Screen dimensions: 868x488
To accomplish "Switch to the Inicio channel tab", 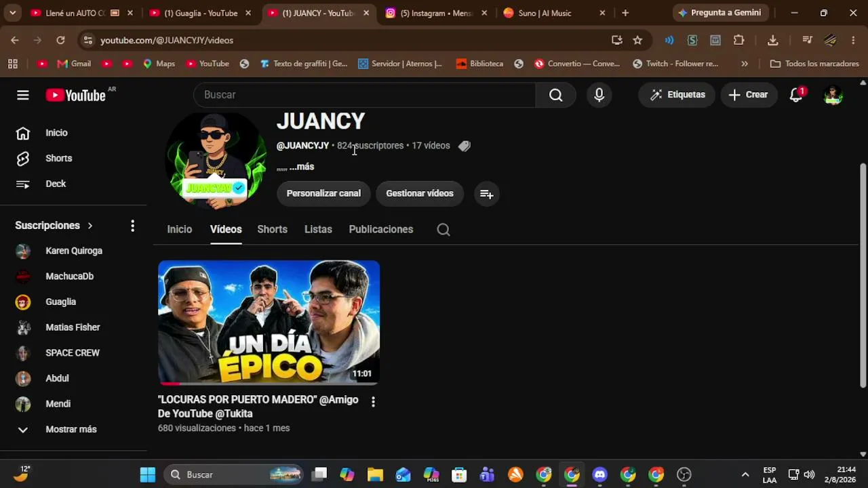I will (180, 230).
